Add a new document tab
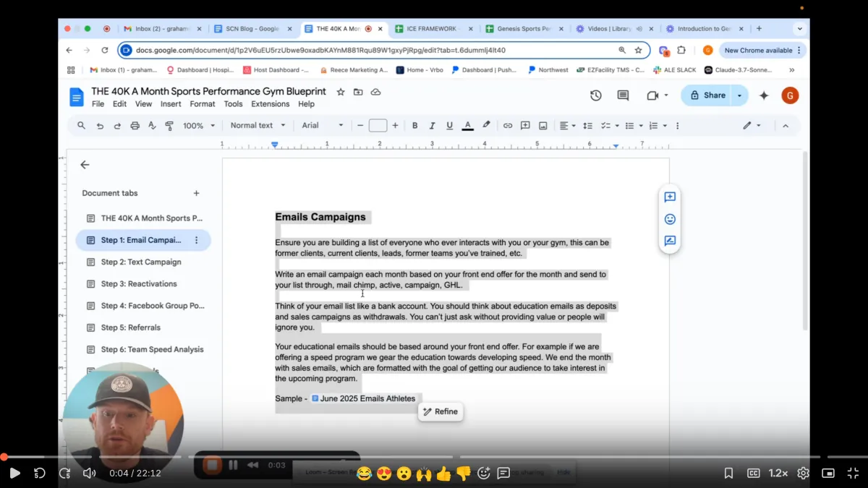The image size is (868, 488). 196,193
